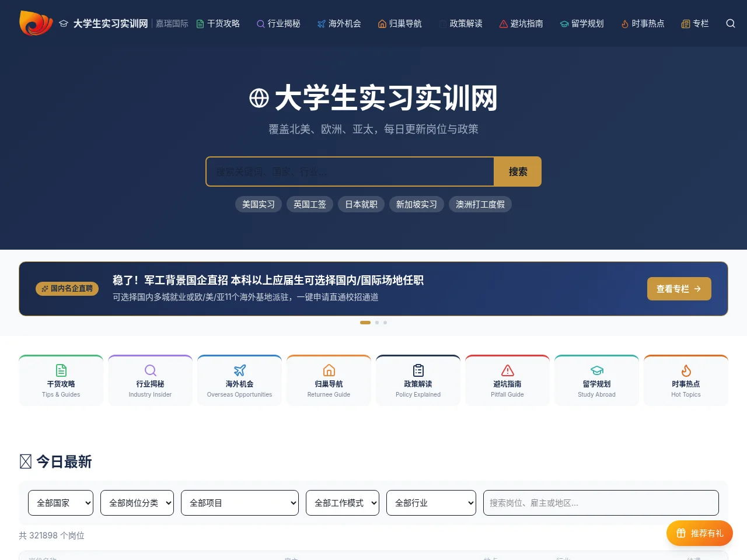The width and height of the screenshot is (747, 560).
Task: Open 时事热点 in the top navigation
Action: [x=643, y=24]
